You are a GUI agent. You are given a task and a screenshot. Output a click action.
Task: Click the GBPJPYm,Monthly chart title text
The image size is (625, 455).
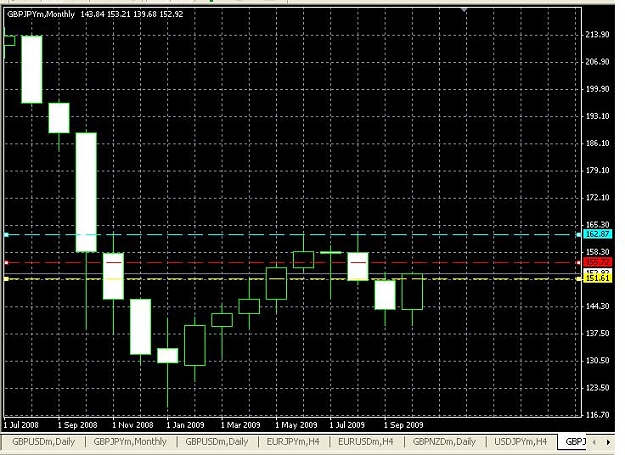point(41,14)
